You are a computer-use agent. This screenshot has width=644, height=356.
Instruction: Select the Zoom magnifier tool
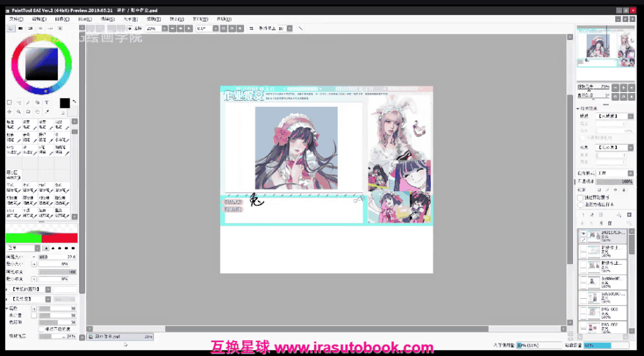pos(18,112)
